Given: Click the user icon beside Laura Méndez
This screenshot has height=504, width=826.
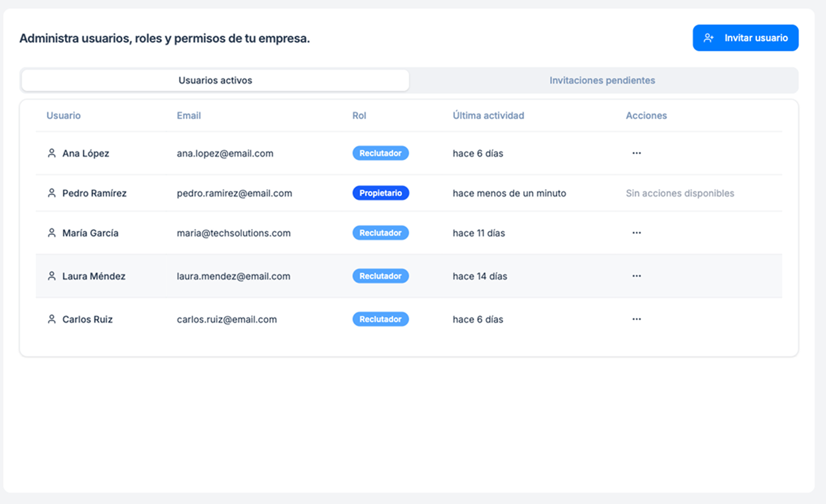Looking at the screenshot, I should (51, 276).
